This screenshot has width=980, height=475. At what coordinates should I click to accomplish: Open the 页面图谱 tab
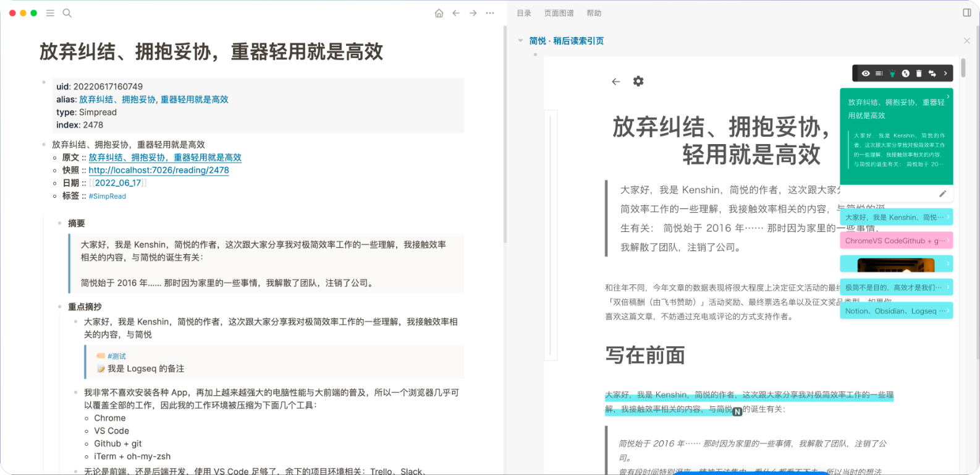[x=559, y=13]
